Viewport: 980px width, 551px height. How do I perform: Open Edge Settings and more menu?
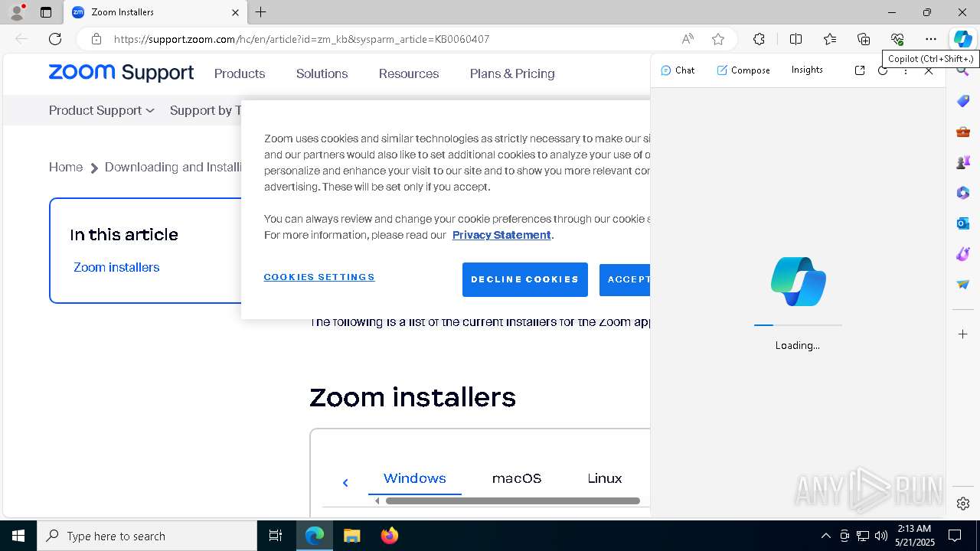930,39
